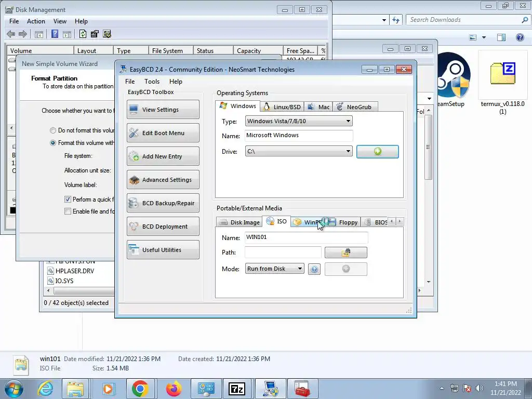Click the ISO Name field containing WIN101
The image size is (532, 399).
[307, 237]
